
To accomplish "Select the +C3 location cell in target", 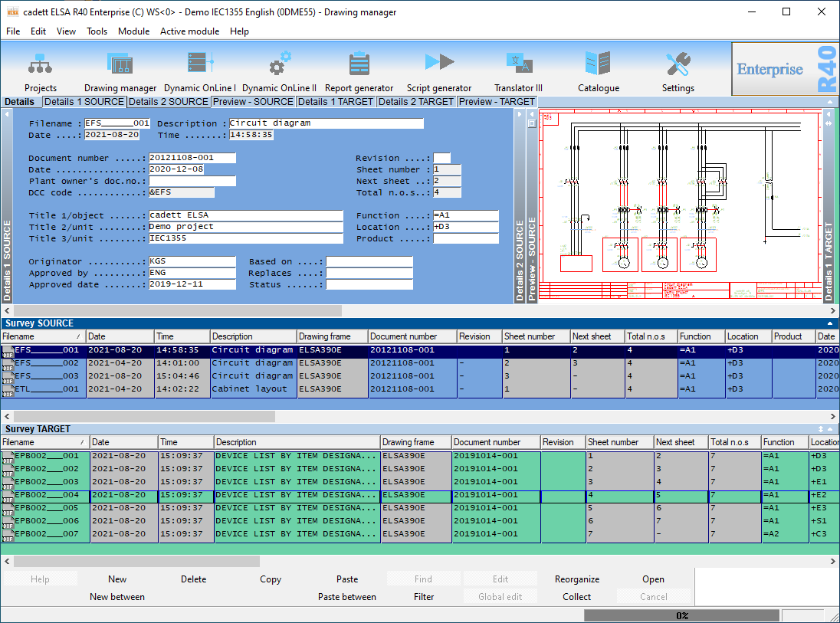I will [x=824, y=534].
